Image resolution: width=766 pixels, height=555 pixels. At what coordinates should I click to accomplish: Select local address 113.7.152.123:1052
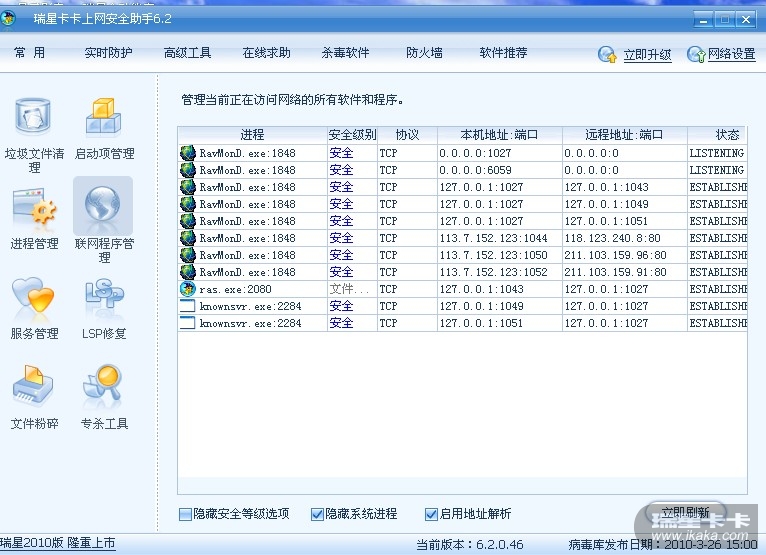click(493, 272)
